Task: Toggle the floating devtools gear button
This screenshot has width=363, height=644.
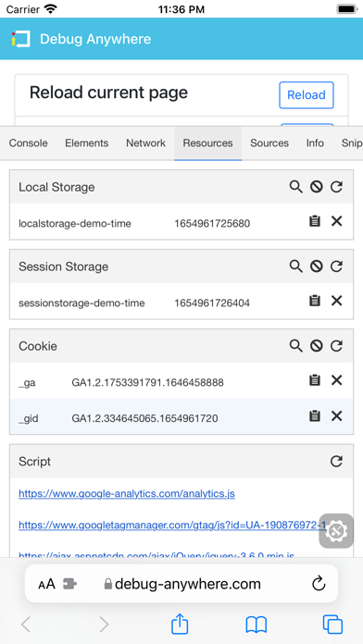Action: (336, 530)
